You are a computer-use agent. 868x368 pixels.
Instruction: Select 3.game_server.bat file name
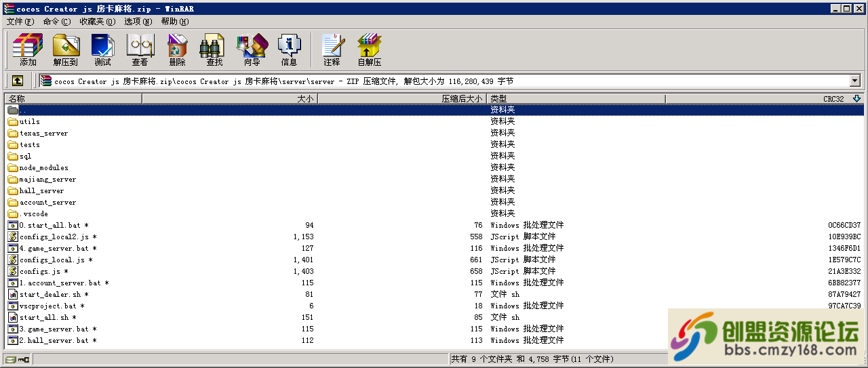coord(58,329)
